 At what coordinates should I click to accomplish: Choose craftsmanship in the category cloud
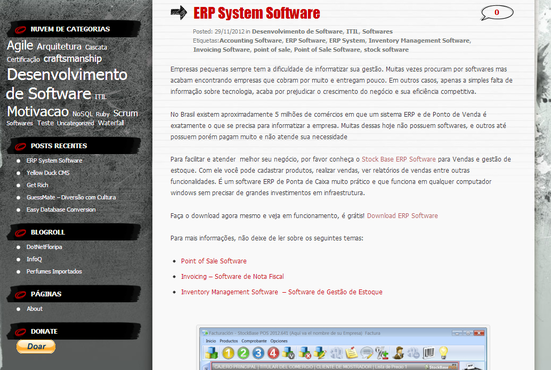(x=73, y=58)
